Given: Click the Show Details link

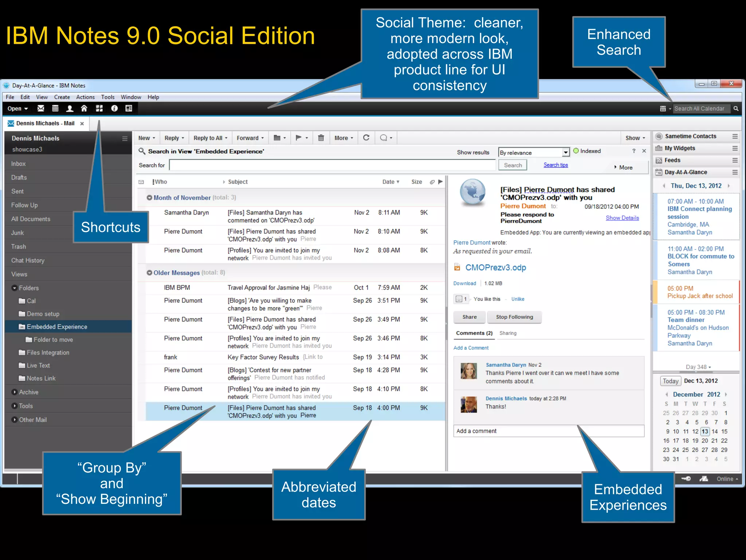Looking at the screenshot, I should click(622, 218).
